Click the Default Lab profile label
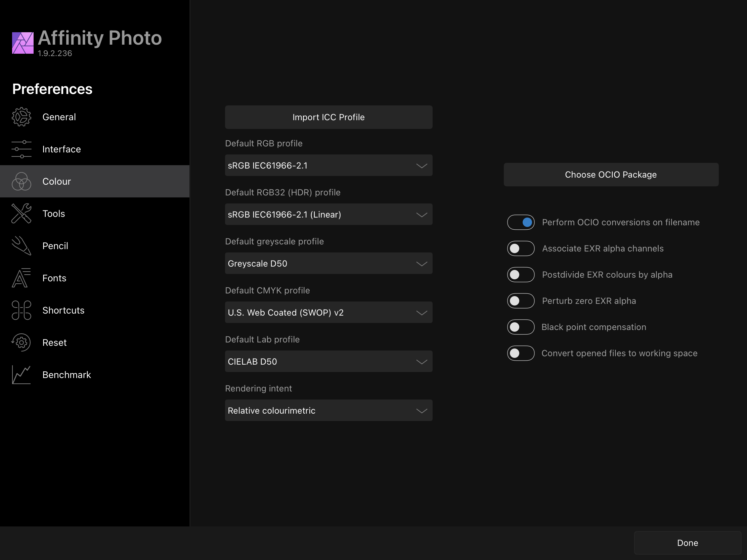The height and width of the screenshot is (560, 747). click(x=262, y=339)
